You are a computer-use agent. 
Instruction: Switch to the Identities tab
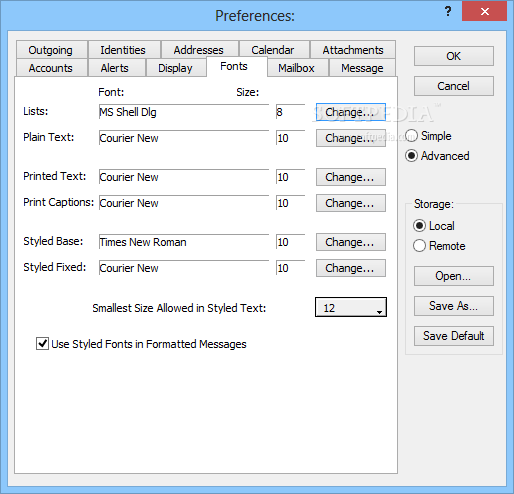(124, 50)
